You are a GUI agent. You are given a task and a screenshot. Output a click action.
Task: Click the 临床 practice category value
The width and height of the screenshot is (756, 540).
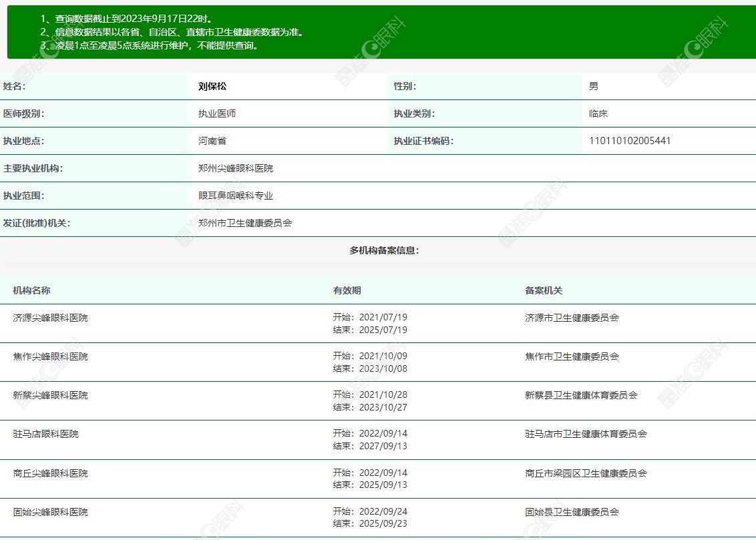(598, 113)
